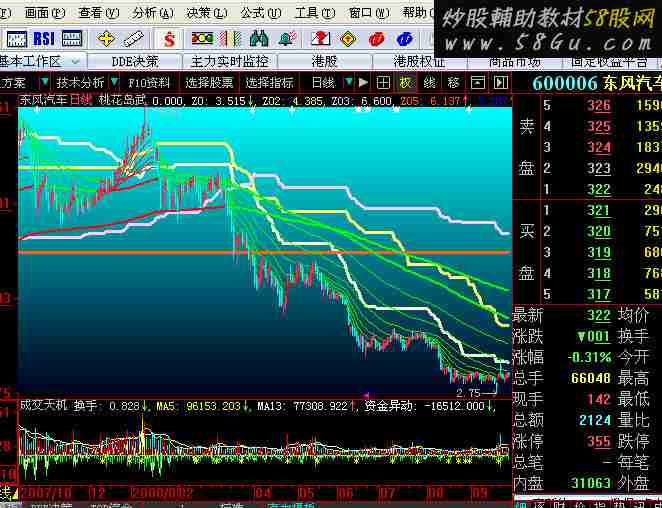Click the red and white chart icon
This screenshot has width=662, height=508.
(x=320, y=39)
